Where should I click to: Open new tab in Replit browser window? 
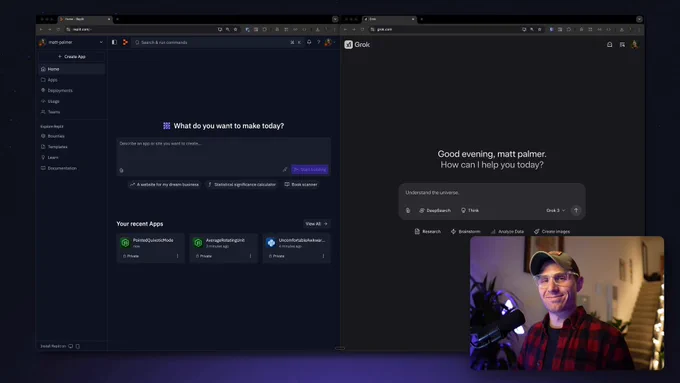pyautogui.click(x=117, y=19)
